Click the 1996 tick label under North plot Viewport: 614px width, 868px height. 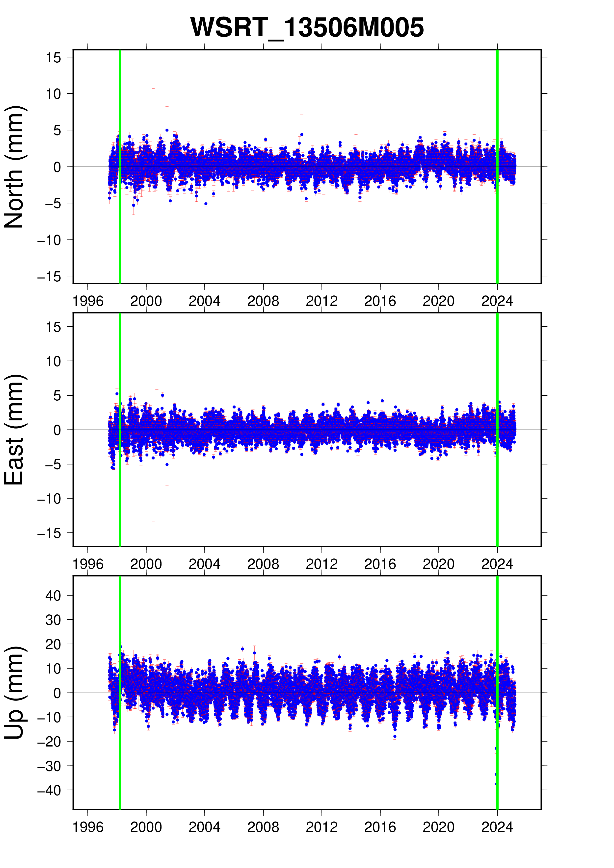tap(88, 301)
